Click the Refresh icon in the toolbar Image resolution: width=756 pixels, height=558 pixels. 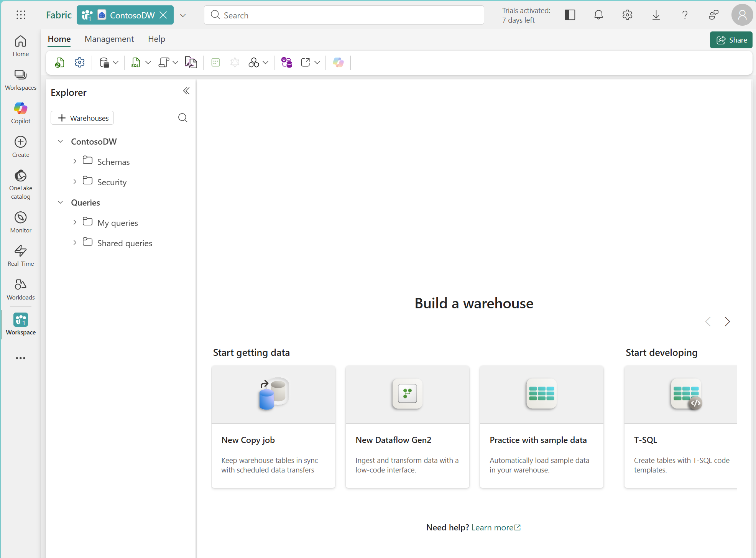[x=59, y=63]
